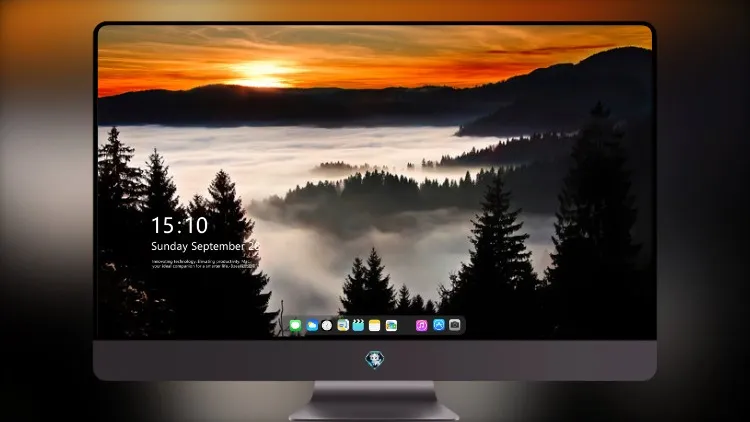This screenshot has width=750, height=422.
Task: Open the photo gallery app in dock
Action: click(x=391, y=325)
